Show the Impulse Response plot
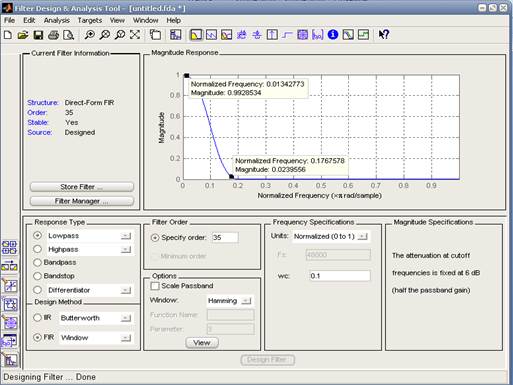 pyautogui.click(x=272, y=35)
